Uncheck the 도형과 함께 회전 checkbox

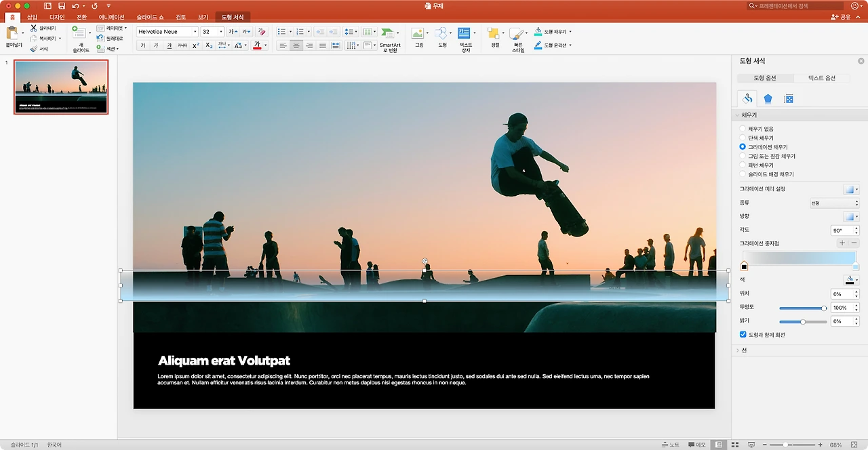(743, 335)
